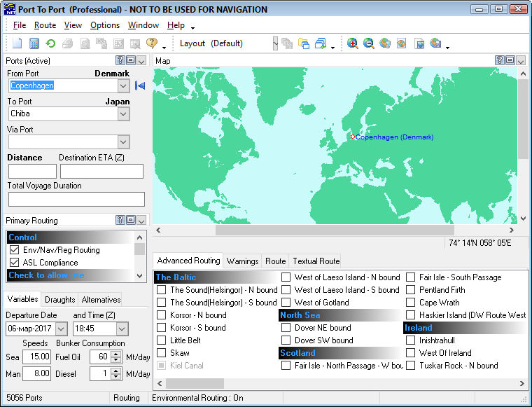
Task: Open the Via Port dropdown
Action: pos(123,142)
